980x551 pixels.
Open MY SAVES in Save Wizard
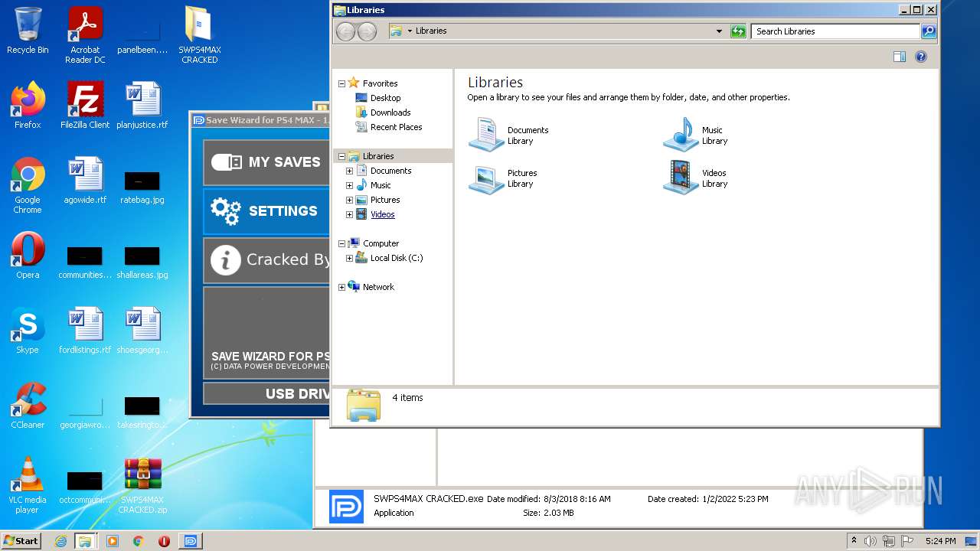click(266, 162)
